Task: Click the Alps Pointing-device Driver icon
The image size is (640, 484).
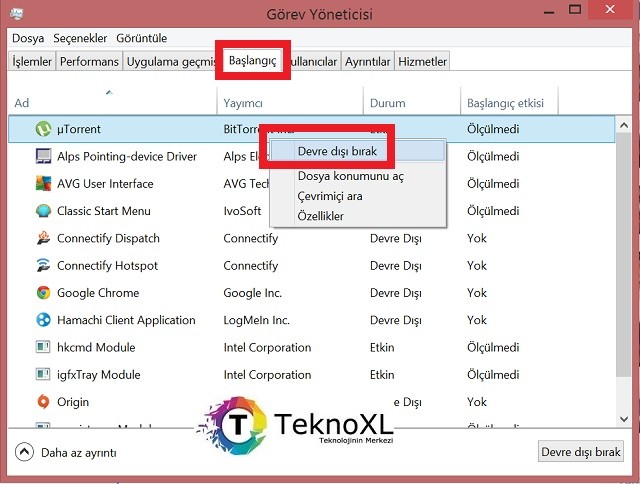Action: click(43, 156)
